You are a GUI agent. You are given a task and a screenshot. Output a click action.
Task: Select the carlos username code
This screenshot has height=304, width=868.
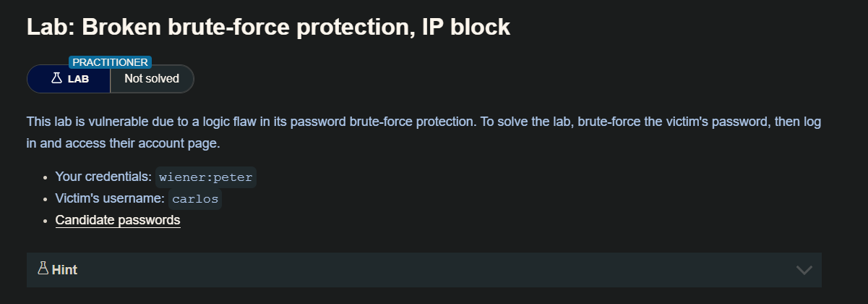195,199
